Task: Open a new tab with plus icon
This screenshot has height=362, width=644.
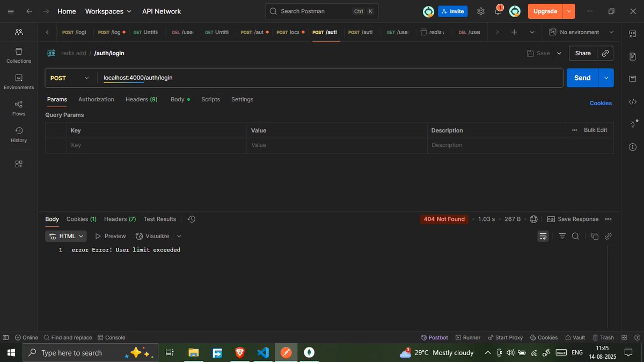Action: tap(514, 32)
